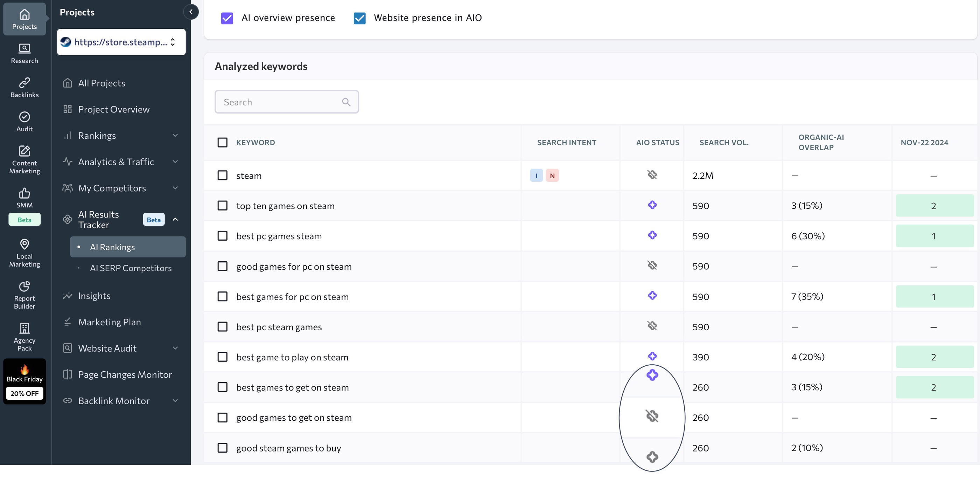980x496 pixels.
Task: Switch to AI SERP Competitors
Action: coord(131,268)
